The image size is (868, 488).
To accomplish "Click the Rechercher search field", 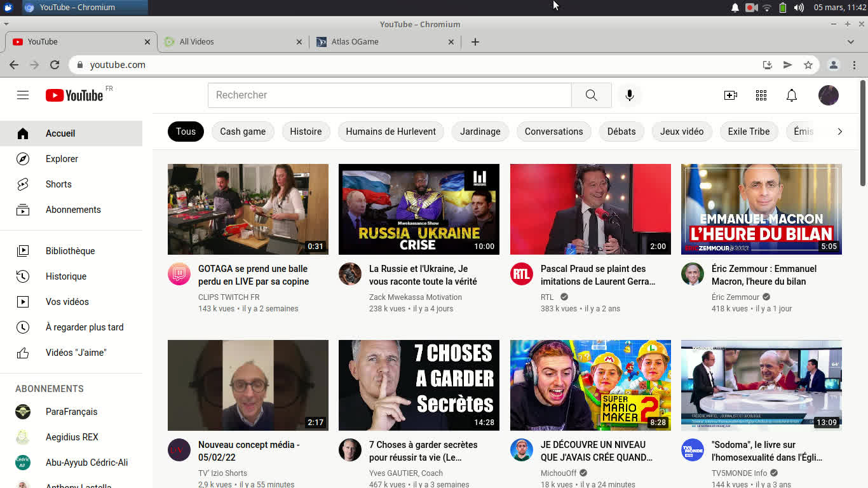I will (390, 95).
